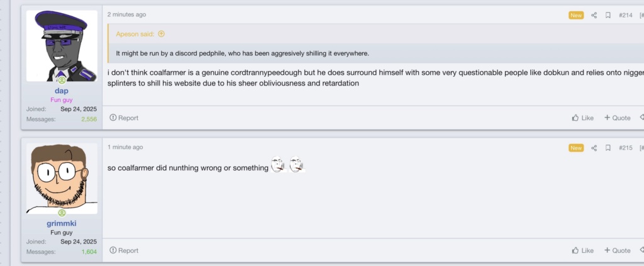Click the share icon on post #214
The width and height of the screenshot is (644, 266).
click(594, 15)
